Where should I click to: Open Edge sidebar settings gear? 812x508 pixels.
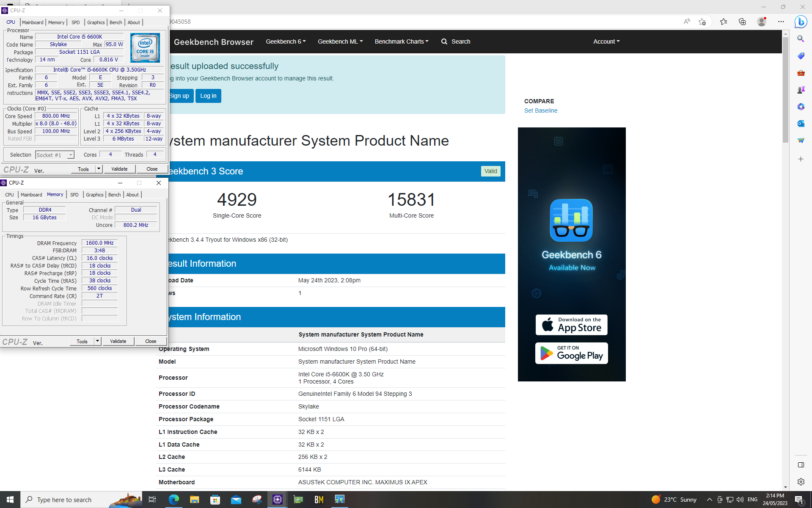[801, 482]
